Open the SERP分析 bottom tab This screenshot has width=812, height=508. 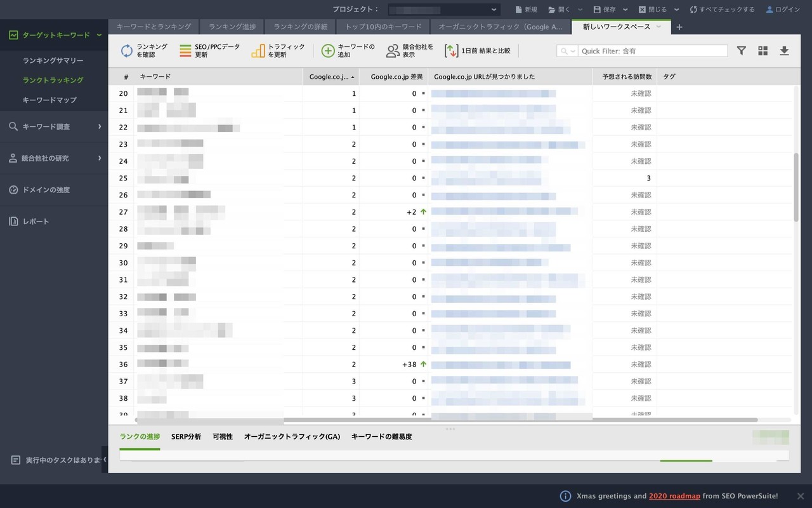click(186, 437)
